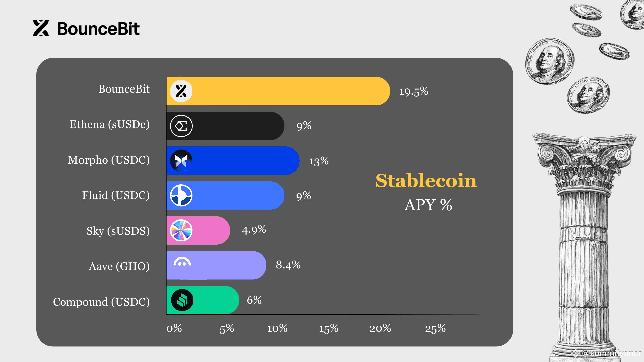Click the 19.5% value label
The width and height of the screenshot is (644, 362).
(x=414, y=91)
